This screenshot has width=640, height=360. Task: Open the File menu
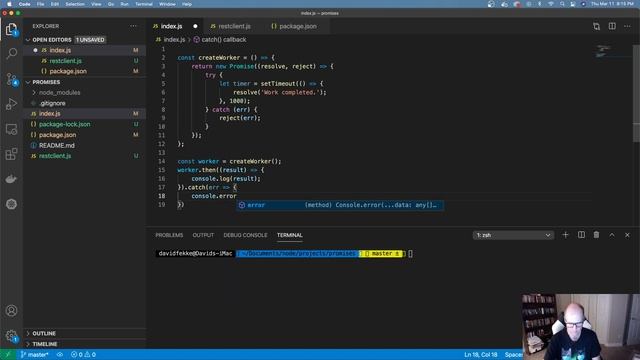40,4
